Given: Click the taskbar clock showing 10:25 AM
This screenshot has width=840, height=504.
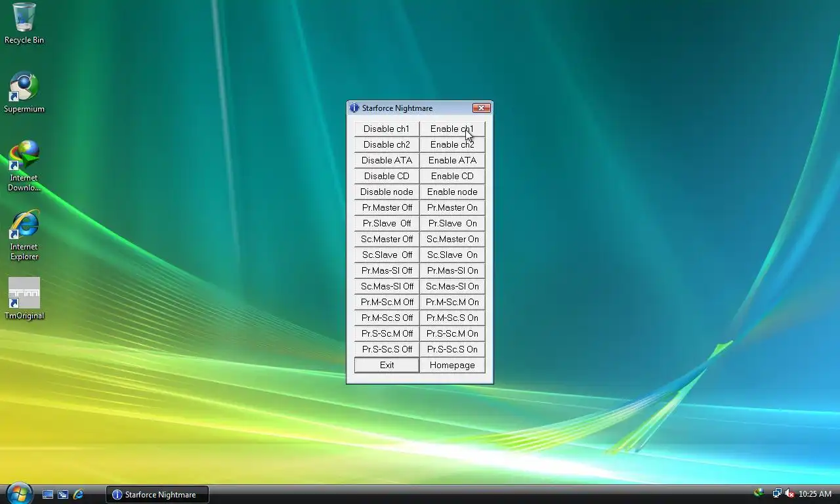Looking at the screenshot, I should [x=814, y=494].
